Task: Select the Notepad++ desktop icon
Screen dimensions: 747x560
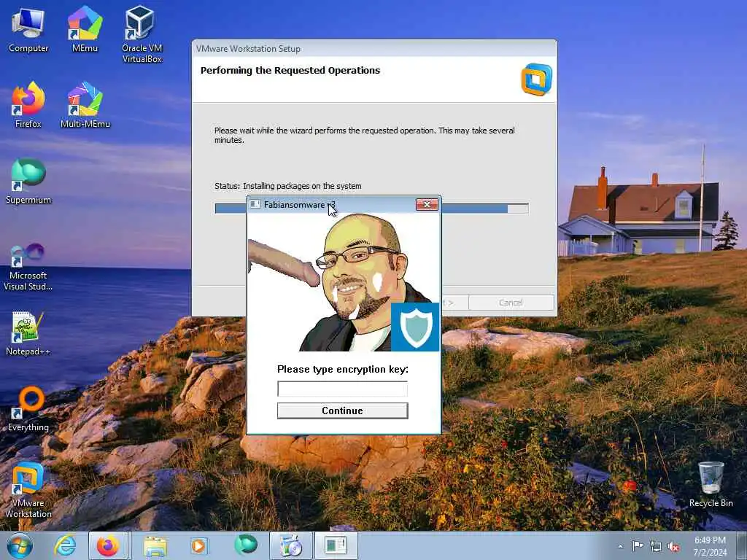Action: tap(28, 333)
